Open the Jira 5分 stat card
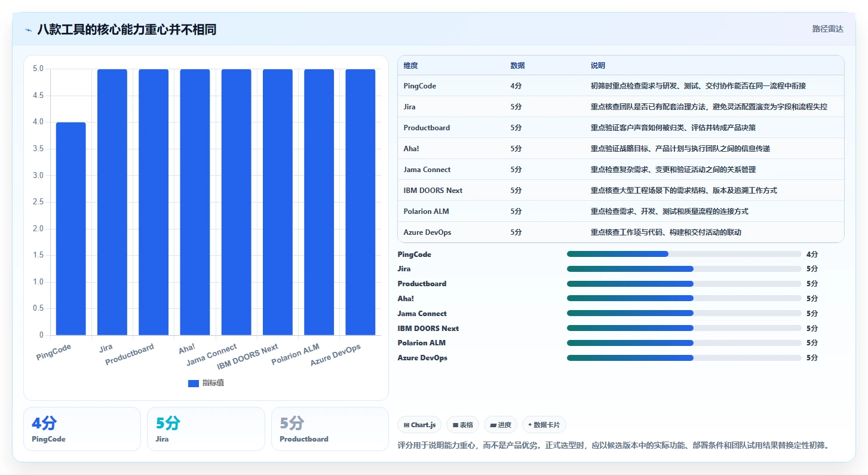868x475 pixels. point(206,429)
